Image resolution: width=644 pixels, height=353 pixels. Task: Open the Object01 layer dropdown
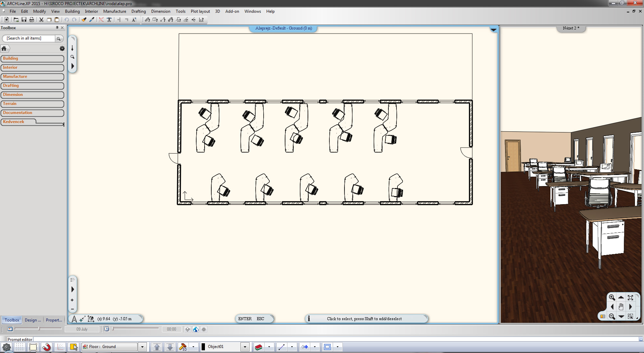(x=245, y=347)
